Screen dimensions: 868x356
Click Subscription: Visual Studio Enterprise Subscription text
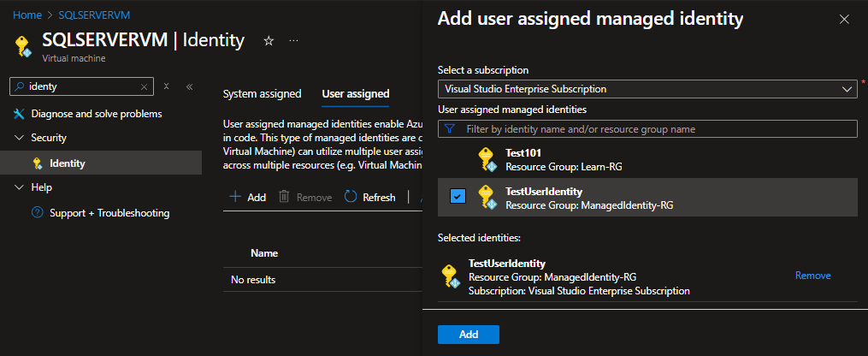click(579, 291)
